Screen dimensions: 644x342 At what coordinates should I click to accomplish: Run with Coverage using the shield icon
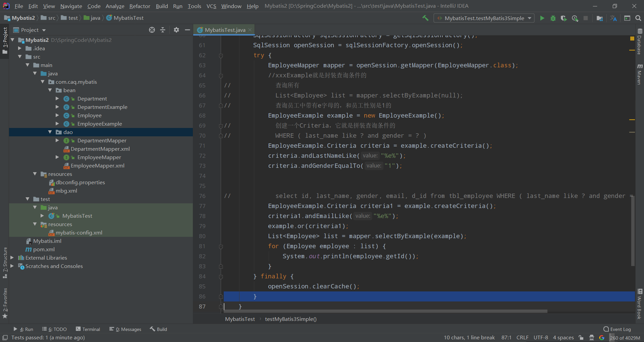564,18
